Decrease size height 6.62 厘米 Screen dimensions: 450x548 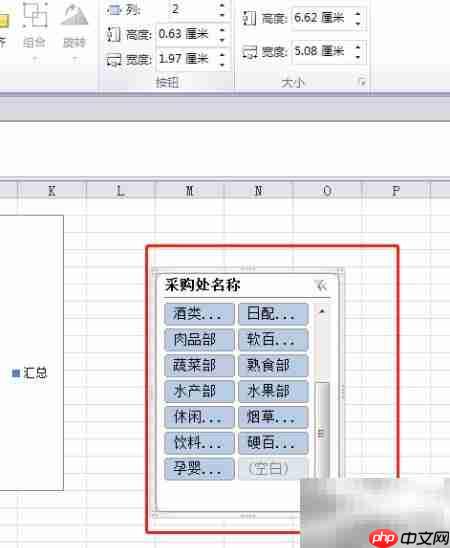pos(358,23)
